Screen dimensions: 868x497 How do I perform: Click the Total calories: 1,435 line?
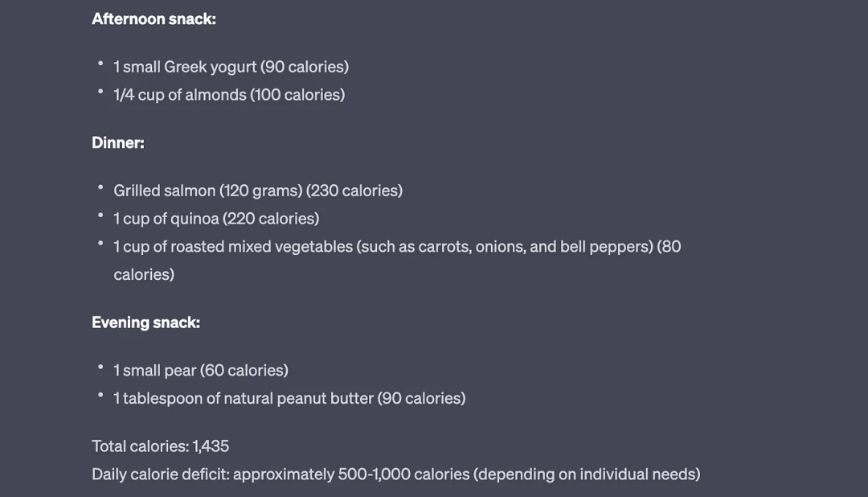(161, 446)
